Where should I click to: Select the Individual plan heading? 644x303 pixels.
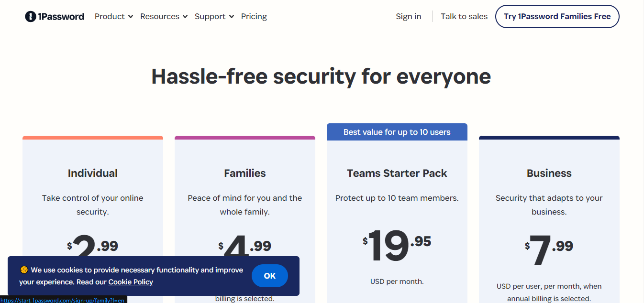click(93, 173)
